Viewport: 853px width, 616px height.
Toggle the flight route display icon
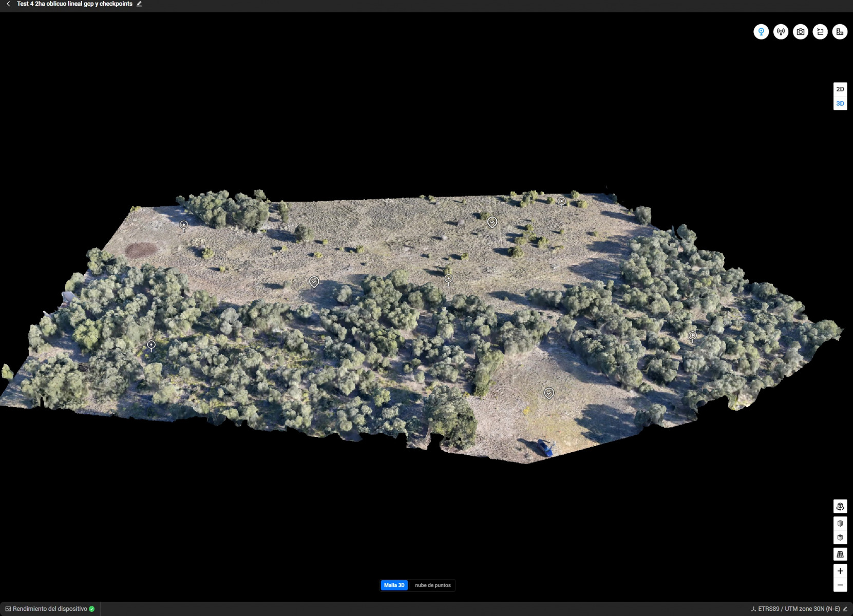pos(820,32)
